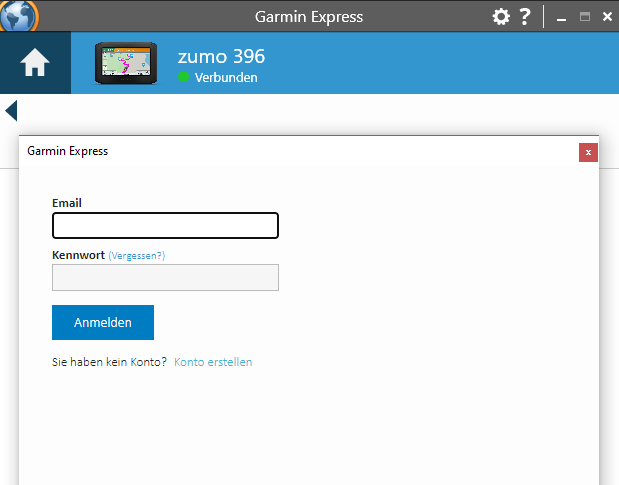Go back with the left arrow
The width and height of the screenshot is (619, 485).
(11, 110)
